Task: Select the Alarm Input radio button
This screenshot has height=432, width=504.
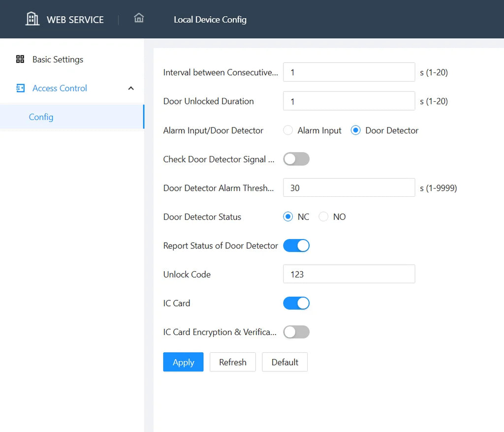Action: pos(288,130)
